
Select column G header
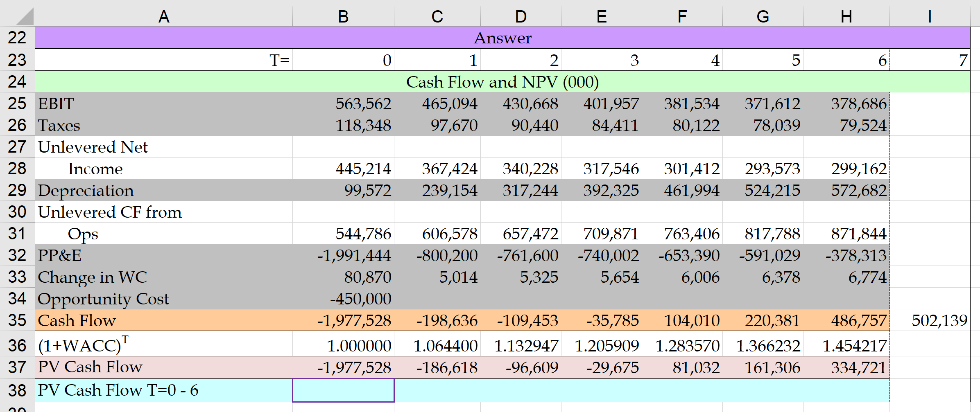click(763, 17)
